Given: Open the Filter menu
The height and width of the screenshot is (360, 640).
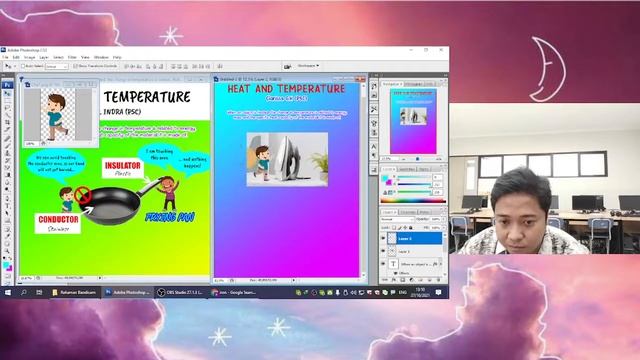Looking at the screenshot, I should [x=72, y=57].
